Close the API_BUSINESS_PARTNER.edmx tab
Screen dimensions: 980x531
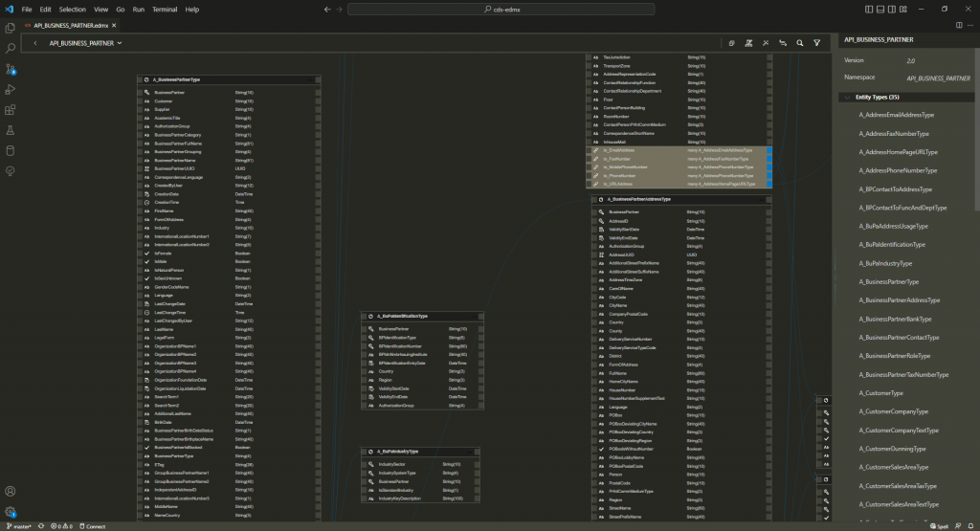coord(114,26)
